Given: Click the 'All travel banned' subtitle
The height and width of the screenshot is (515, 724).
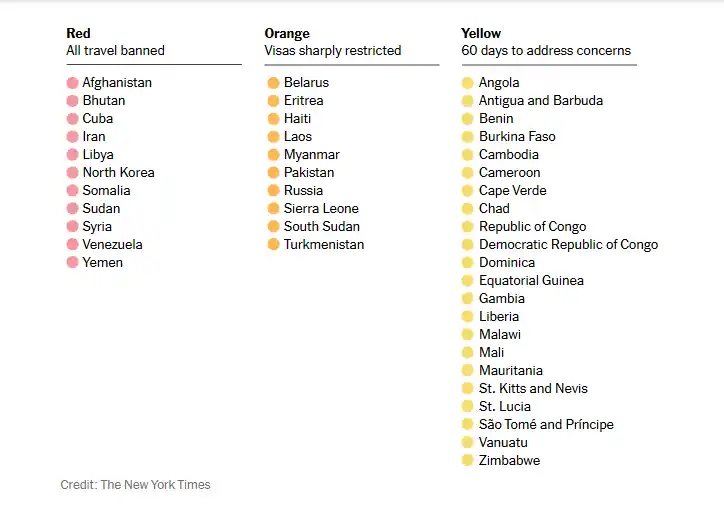Looking at the screenshot, I should pos(115,51).
